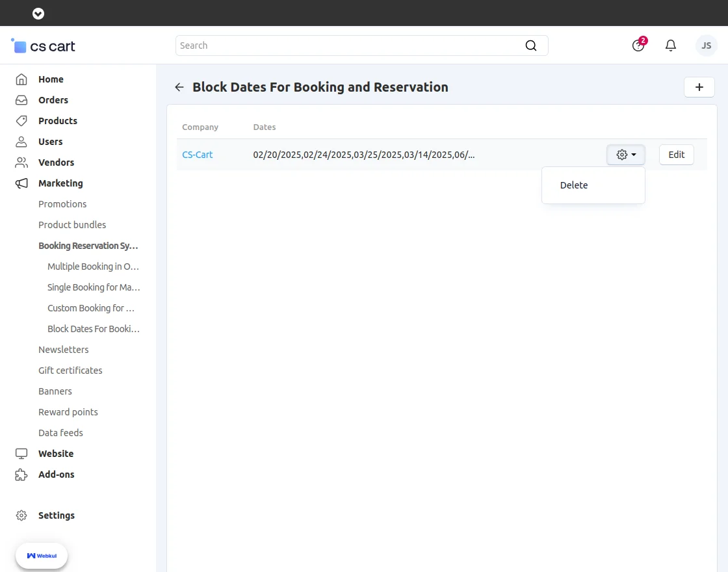Click the back arrow beside page title
This screenshot has width=728, height=572.
click(x=179, y=87)
